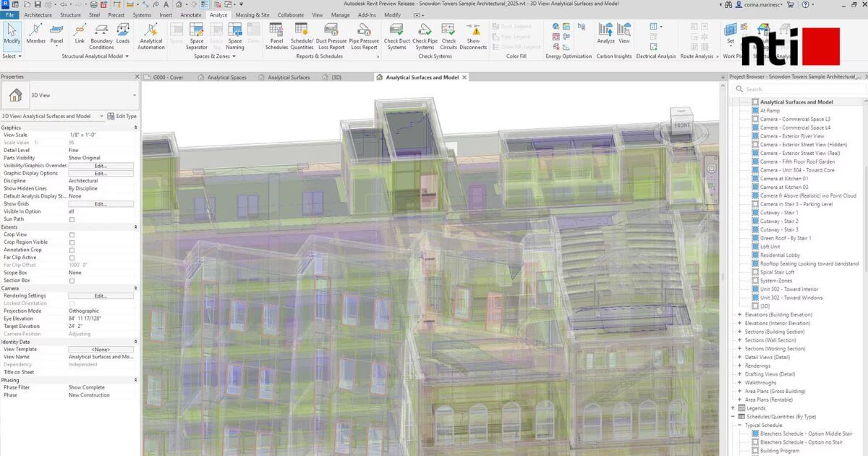Image resolution: width=868 pixels, height=456 pixels.
Task: Select the Residential Lobby view
Action: [780, 256]
